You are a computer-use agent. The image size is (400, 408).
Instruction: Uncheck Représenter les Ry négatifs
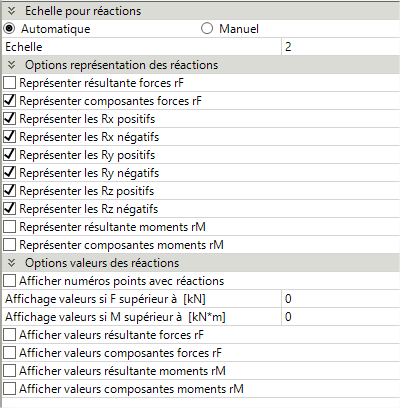pyautogui.click(x=9, y=173)
